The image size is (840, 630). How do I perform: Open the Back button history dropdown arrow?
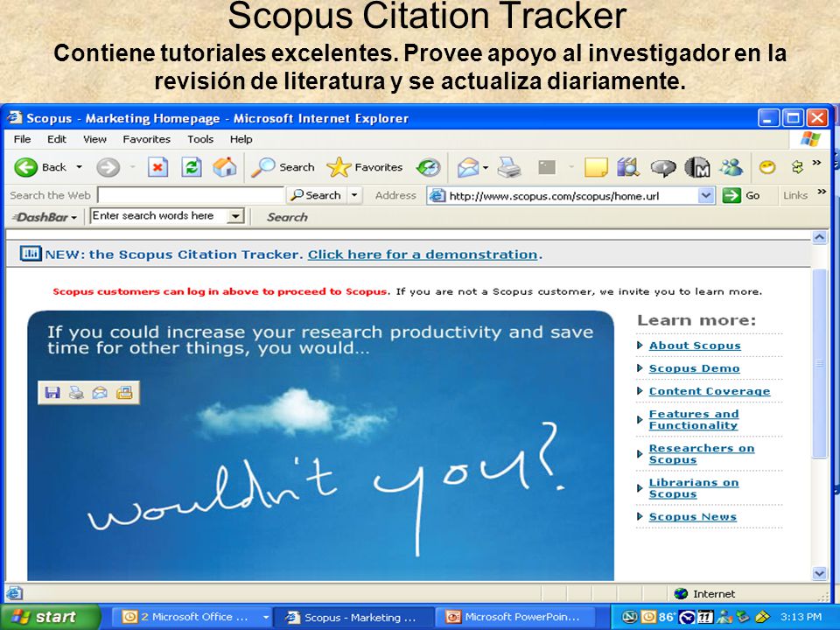[x=80, y=167]
